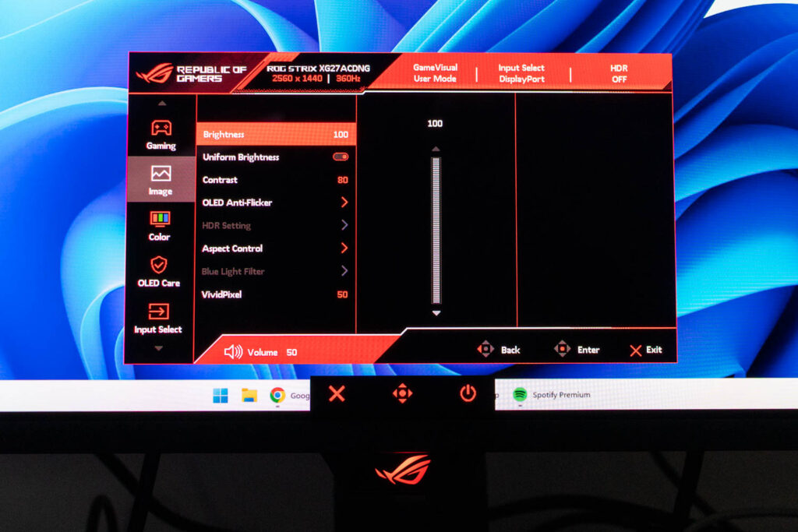Expand the HDR Setting submenu arrow

click(344, 225)
